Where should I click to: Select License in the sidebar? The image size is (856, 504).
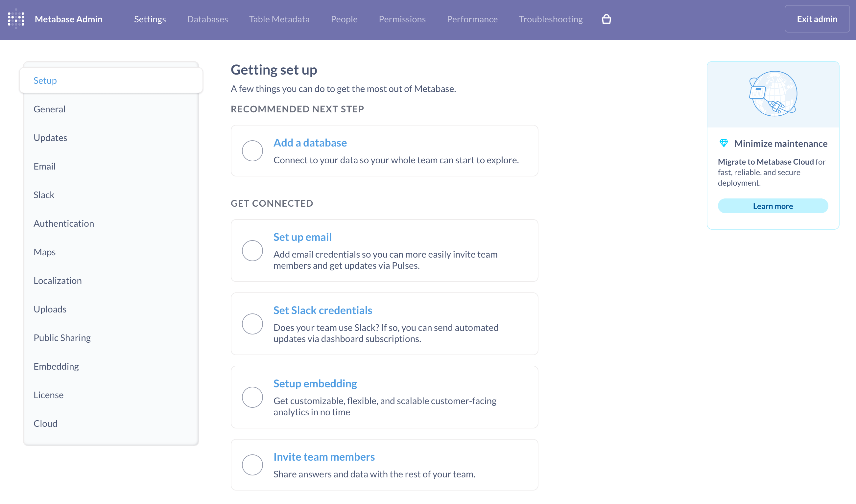point(111,395)
